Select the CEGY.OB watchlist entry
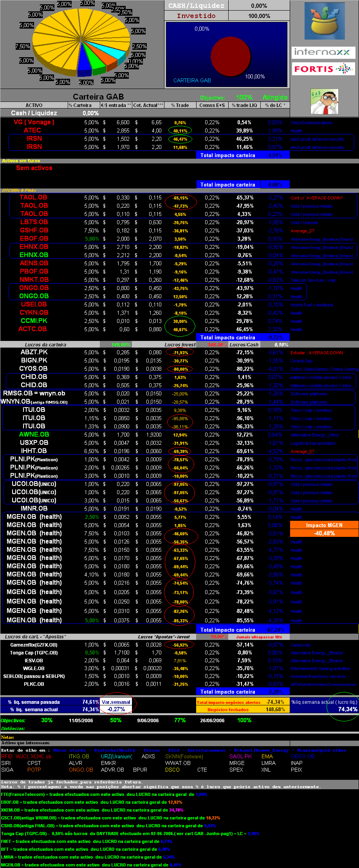Viewport: 359px width, 868px height. [x=303, y=756]
